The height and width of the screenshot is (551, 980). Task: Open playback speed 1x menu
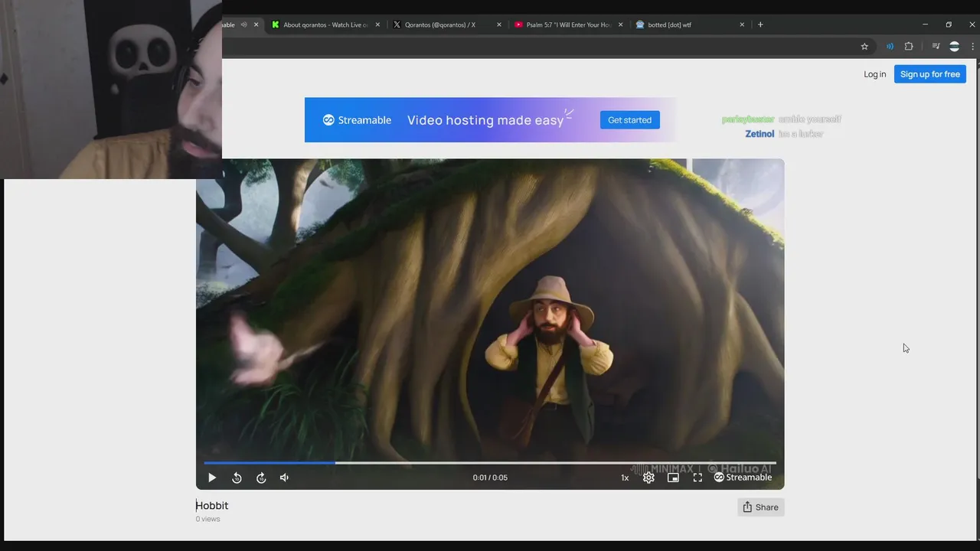click(x=625, y=478)
